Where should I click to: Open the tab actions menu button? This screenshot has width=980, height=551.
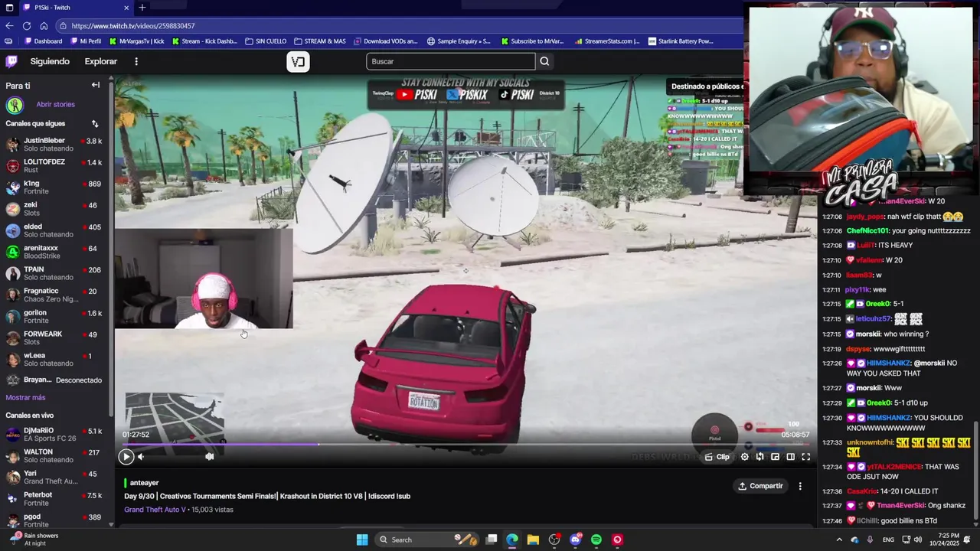point(8,8)
